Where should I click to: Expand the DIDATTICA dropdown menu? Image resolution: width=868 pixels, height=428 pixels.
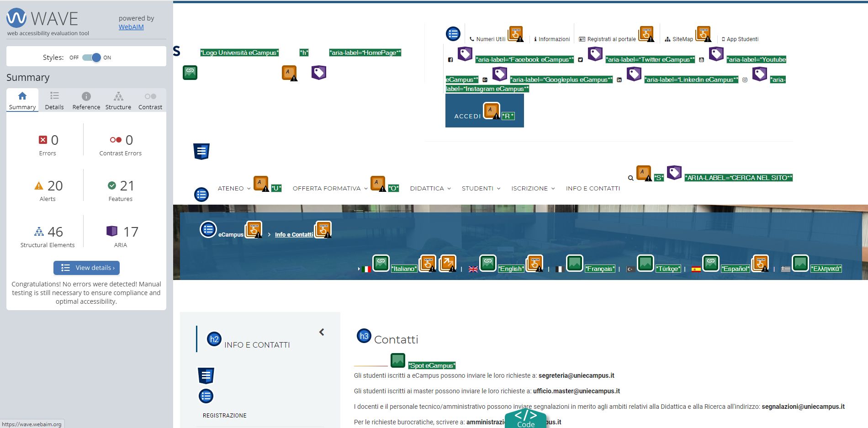430,188
